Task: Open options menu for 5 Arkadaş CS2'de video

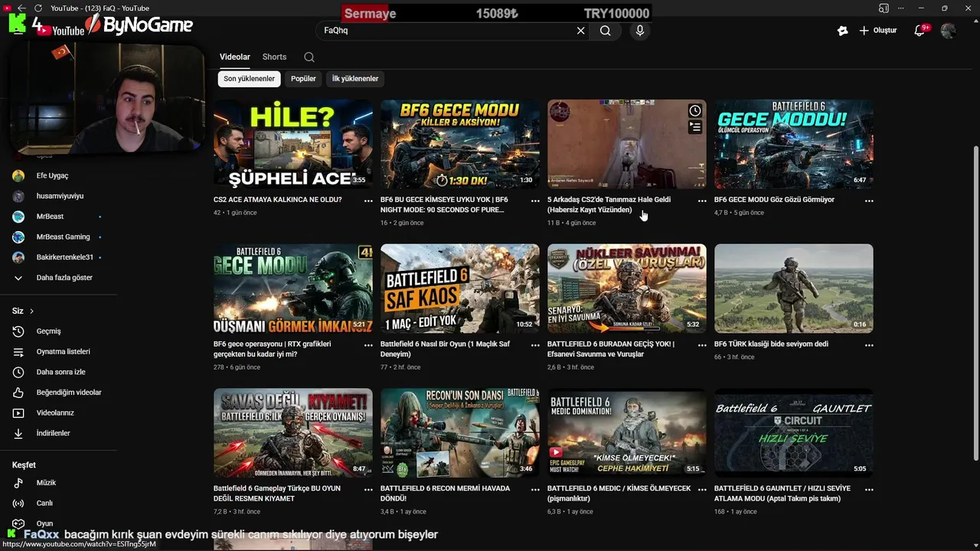Action: (702, 201)
